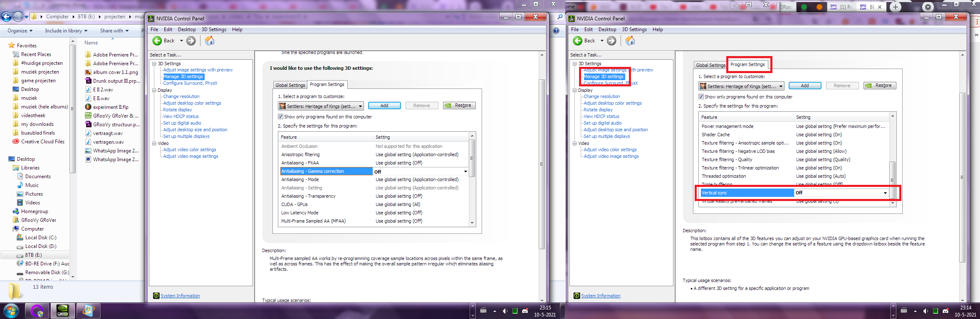980x319 pixels.
Task: Click Add button in left NVIDIA window
Action: click(384, 106)
